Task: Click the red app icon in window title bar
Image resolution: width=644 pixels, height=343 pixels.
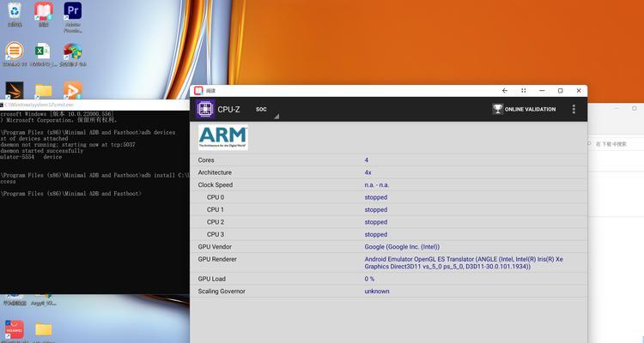Action: tap(199, 91)
